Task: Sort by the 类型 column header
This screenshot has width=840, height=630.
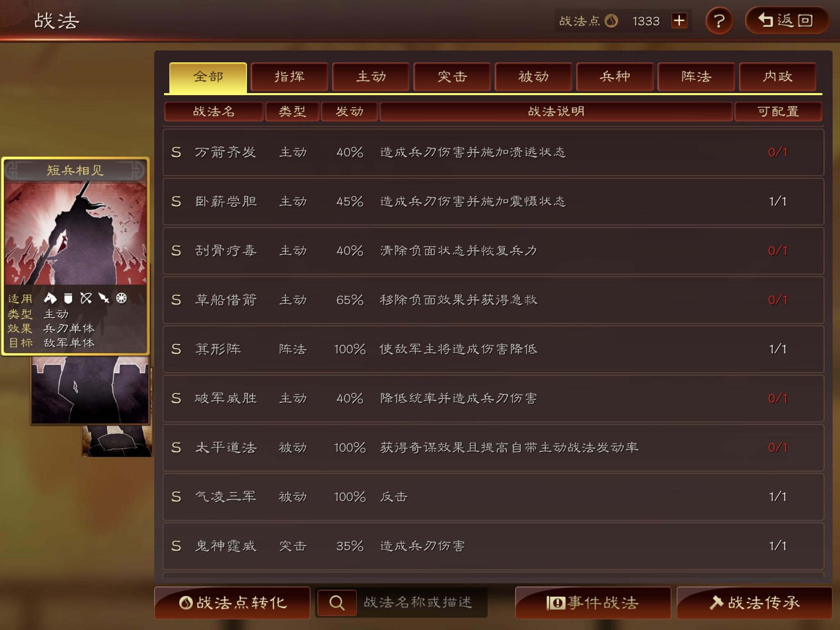Action: (x=292, y=112)
